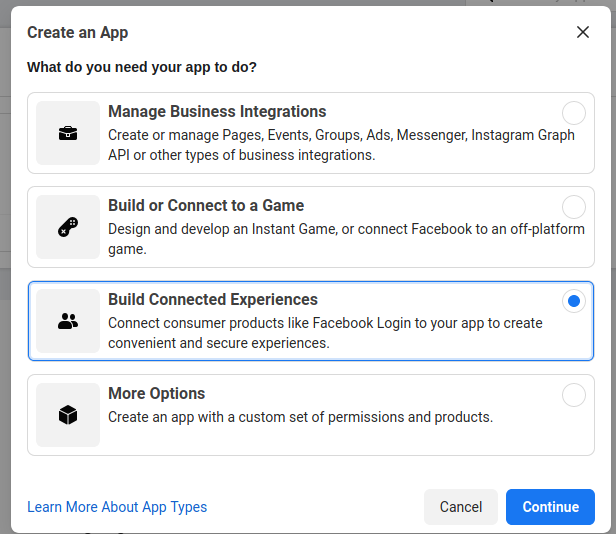
Task: Select the More Options radio button
Action: pos(574,395)
